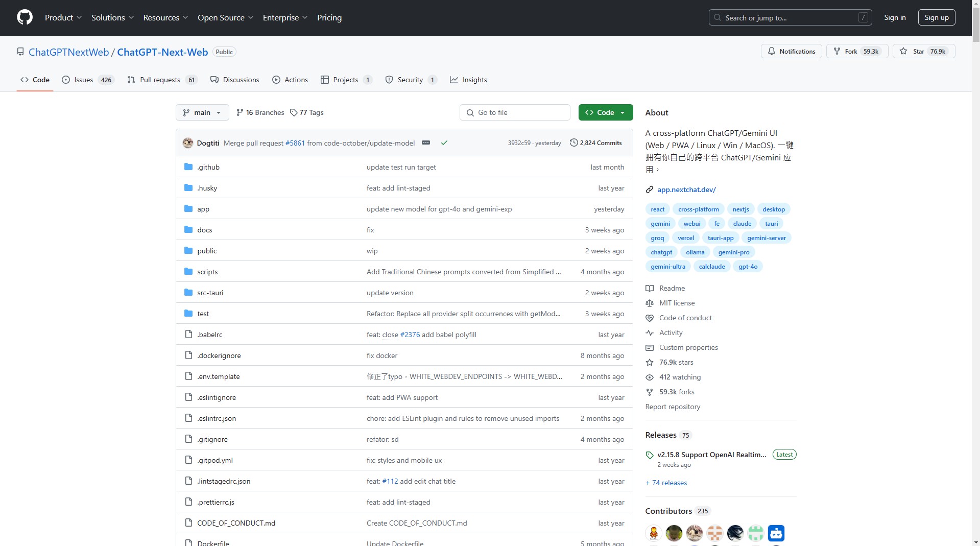
Task: Star the repository
Action: click(924, 51)
